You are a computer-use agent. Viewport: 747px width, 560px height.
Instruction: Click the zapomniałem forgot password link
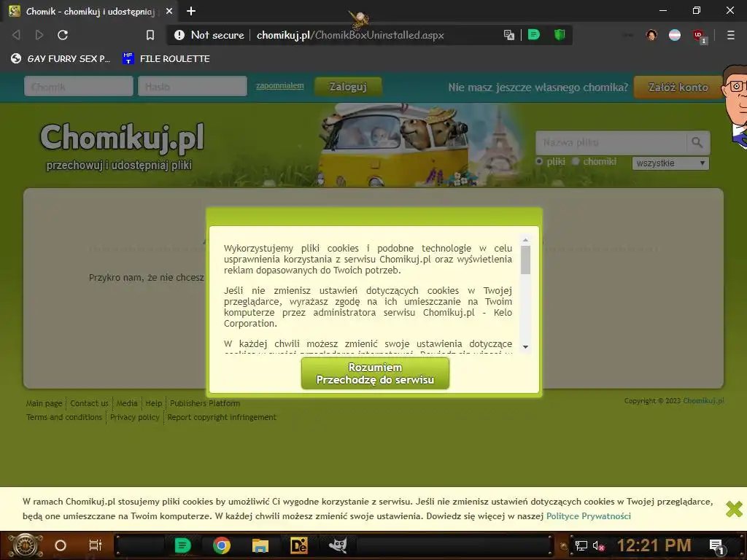click(x=279, y=86)
